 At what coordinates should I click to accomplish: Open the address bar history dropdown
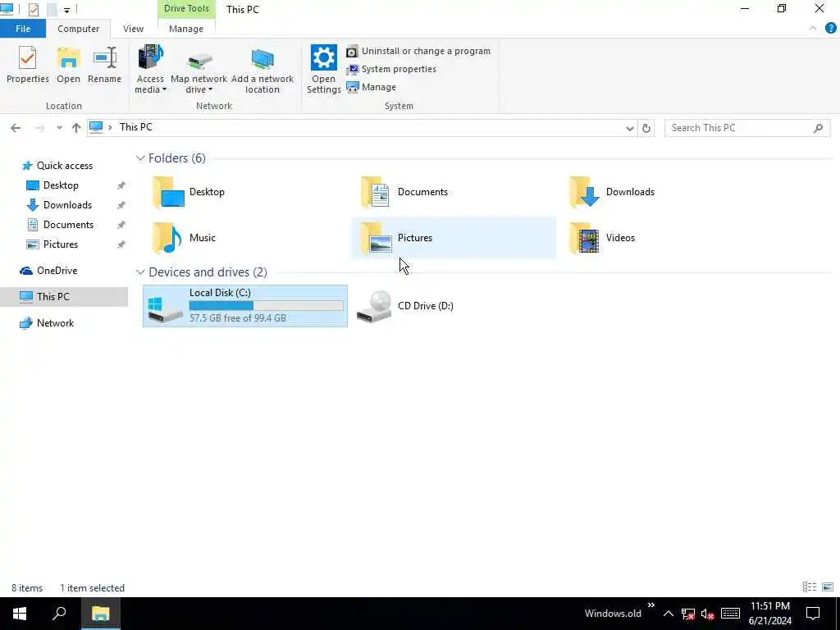pyautogui.click(x=629, y=128)
